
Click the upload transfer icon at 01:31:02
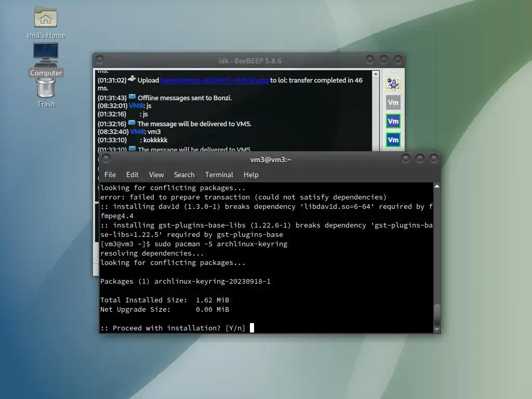click(131, 79)
